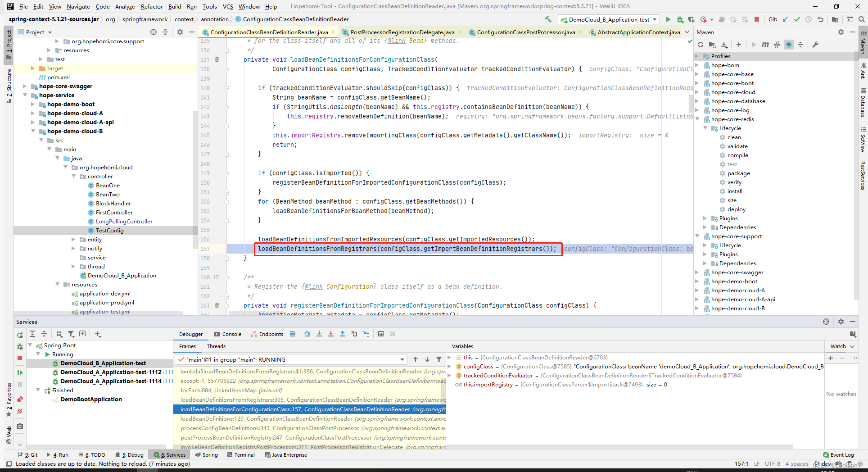This screenshot has height=472, width=868.
Task: Expand Plugins under hope-core-redis
Action: click(x=705, y=218)
